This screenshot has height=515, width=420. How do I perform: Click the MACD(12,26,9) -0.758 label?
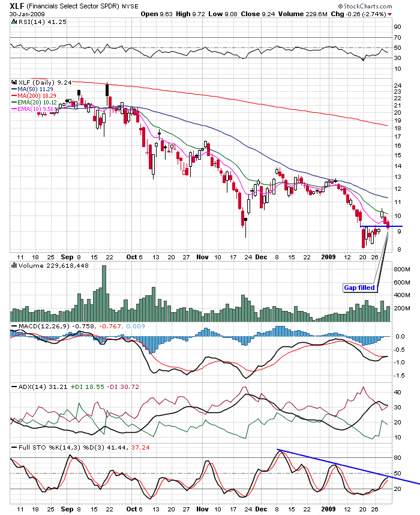[x=56, y=326]
